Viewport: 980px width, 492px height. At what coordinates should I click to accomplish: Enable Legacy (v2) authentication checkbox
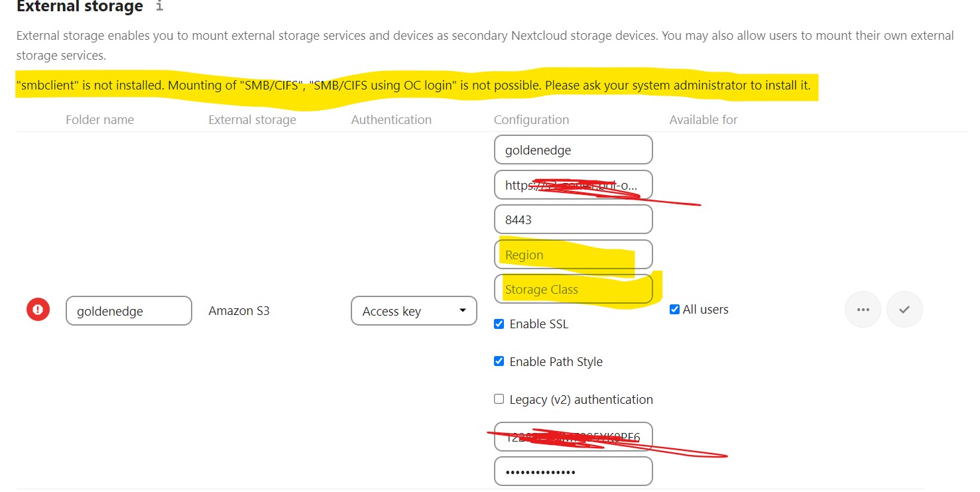pos(499,399)
